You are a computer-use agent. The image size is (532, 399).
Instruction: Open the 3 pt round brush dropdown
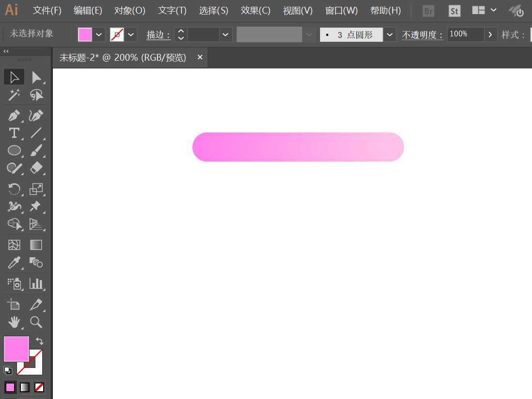pos(390,34)
